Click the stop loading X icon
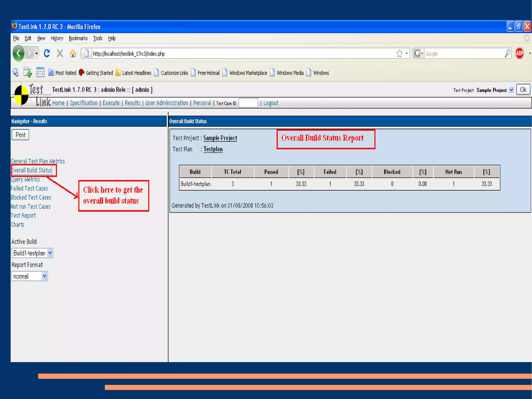532x399 pixels. point(60,53)
